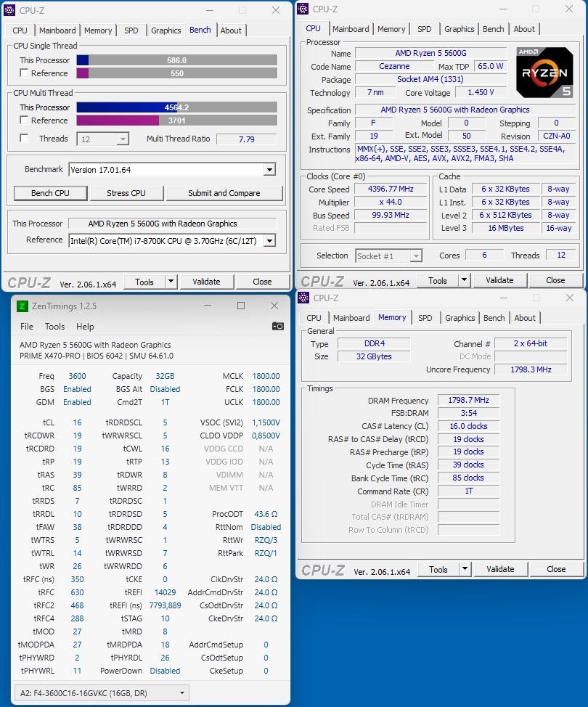Switch to Mainboard tab in Bench window
The height and width of the screenshot is (707, 588).
[x=57, y=30]
